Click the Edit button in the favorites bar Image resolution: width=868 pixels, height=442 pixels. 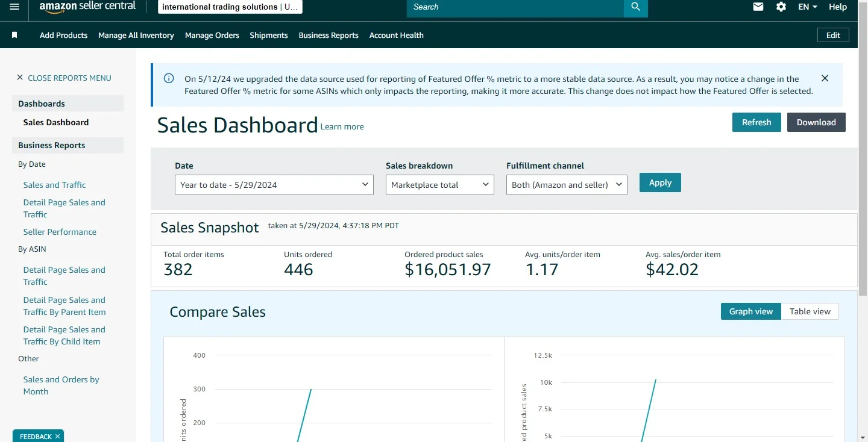tap(833, 35)
